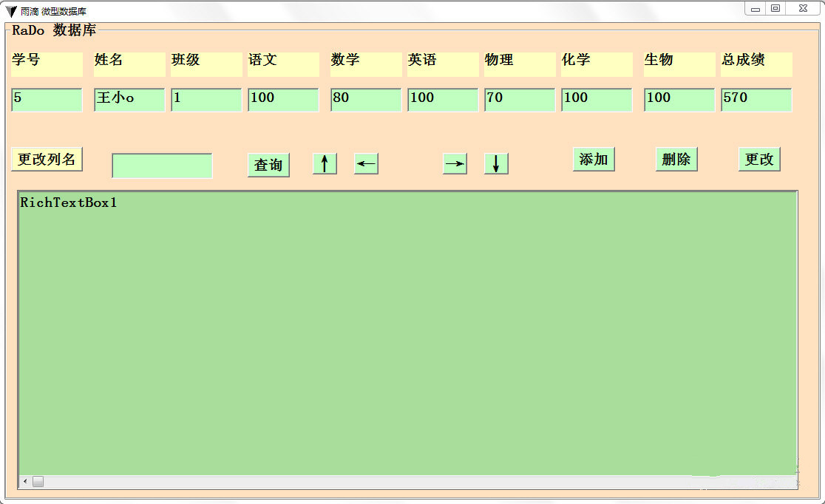The width and height of the screenshot is (825, 504).
Task: Click the 总成绩 column header field
Action: 756,64
